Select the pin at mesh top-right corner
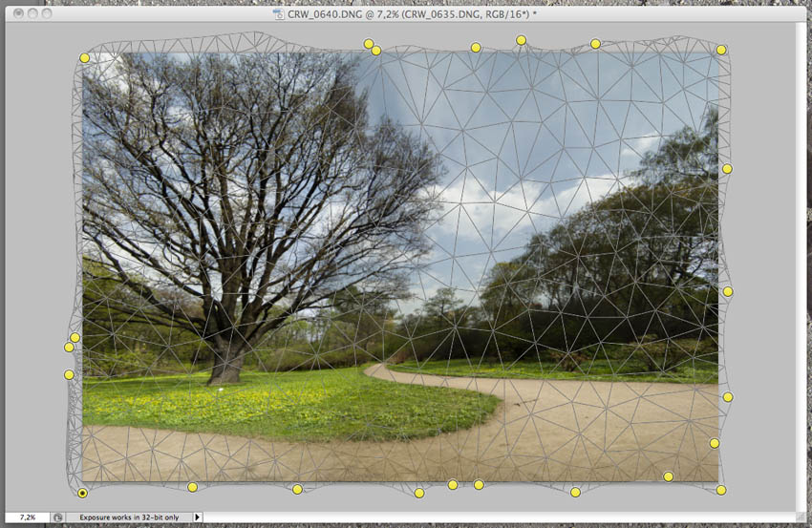 coord(721,50)
